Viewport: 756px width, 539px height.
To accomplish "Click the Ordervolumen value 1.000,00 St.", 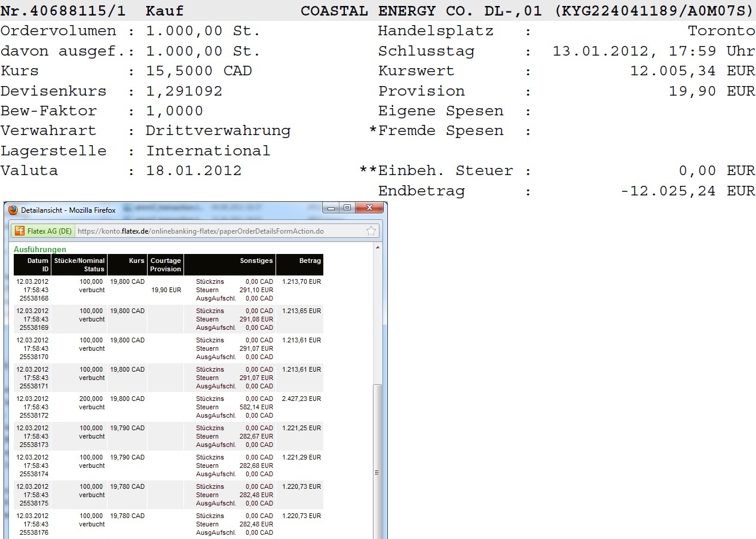I will pos(203,31).
